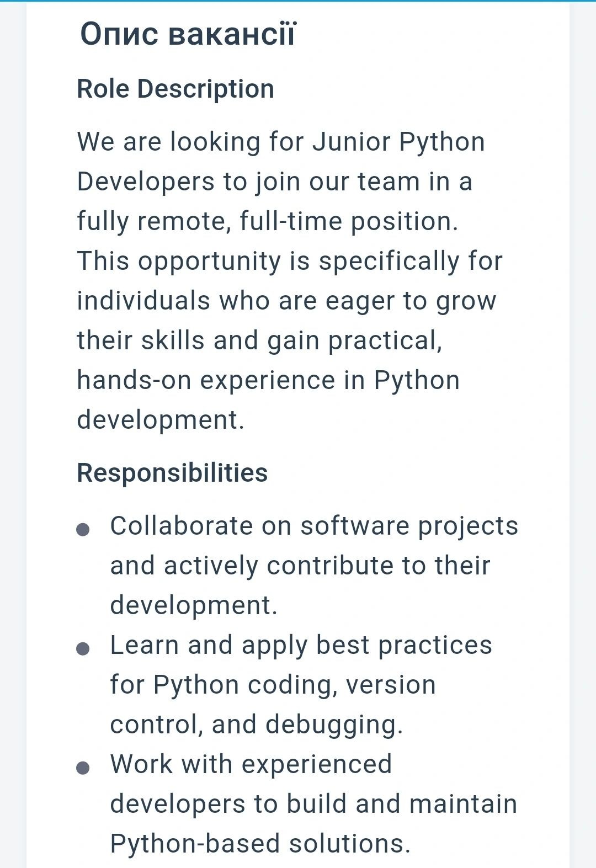Click the line 'fully remote, full-time position.'
596x868 pixels.
[268, 221]
